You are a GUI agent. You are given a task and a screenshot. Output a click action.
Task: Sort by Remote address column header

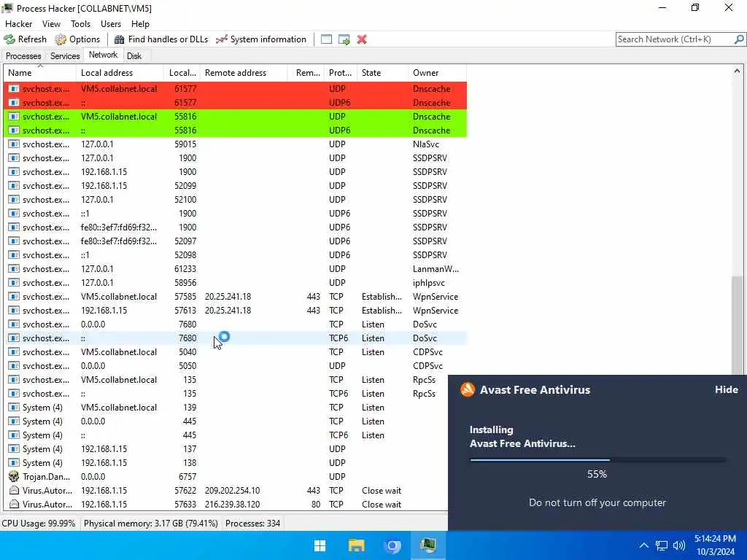[x=244, y=73]
